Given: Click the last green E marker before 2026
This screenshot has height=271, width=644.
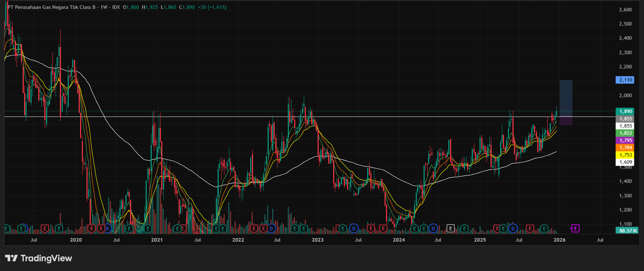Looking at the screenshot, I should (x=544, y=228).
